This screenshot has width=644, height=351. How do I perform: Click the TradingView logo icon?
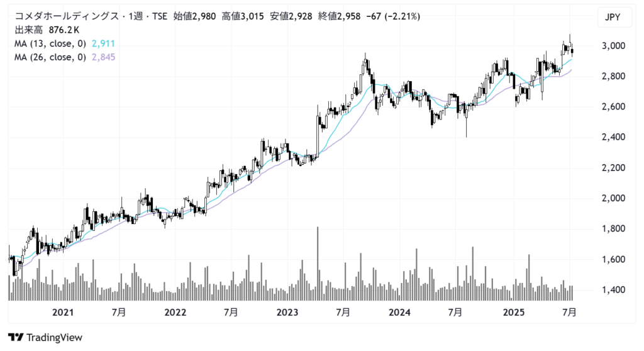16,337
